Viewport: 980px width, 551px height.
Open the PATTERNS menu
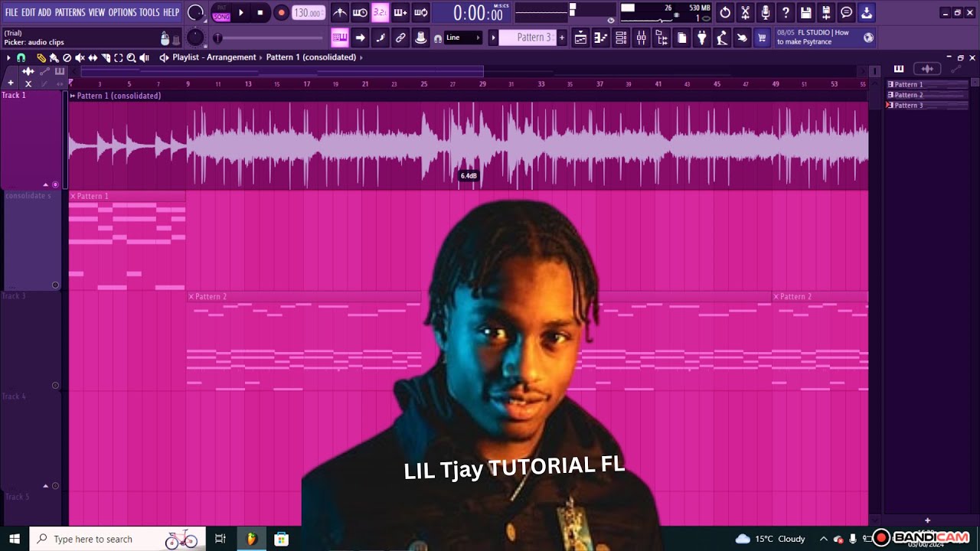click(x=70, y=12)
